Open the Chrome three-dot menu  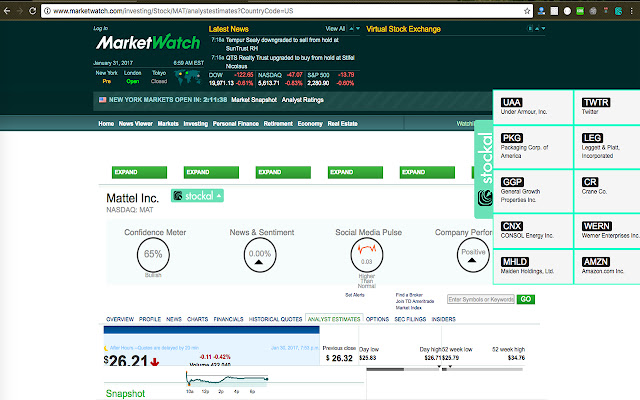tap(631, 11)
